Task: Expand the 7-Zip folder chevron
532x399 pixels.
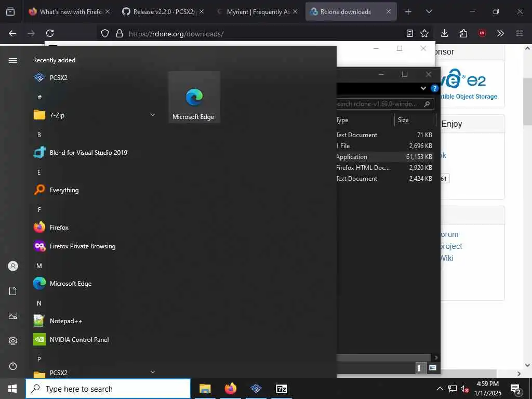Action: 153,115
